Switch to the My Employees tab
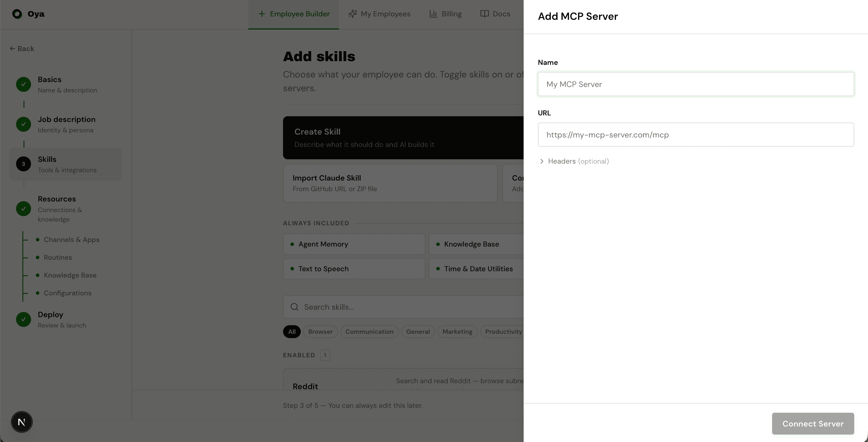Viewport: 868px width, 442px height. (x=380, y=14)
